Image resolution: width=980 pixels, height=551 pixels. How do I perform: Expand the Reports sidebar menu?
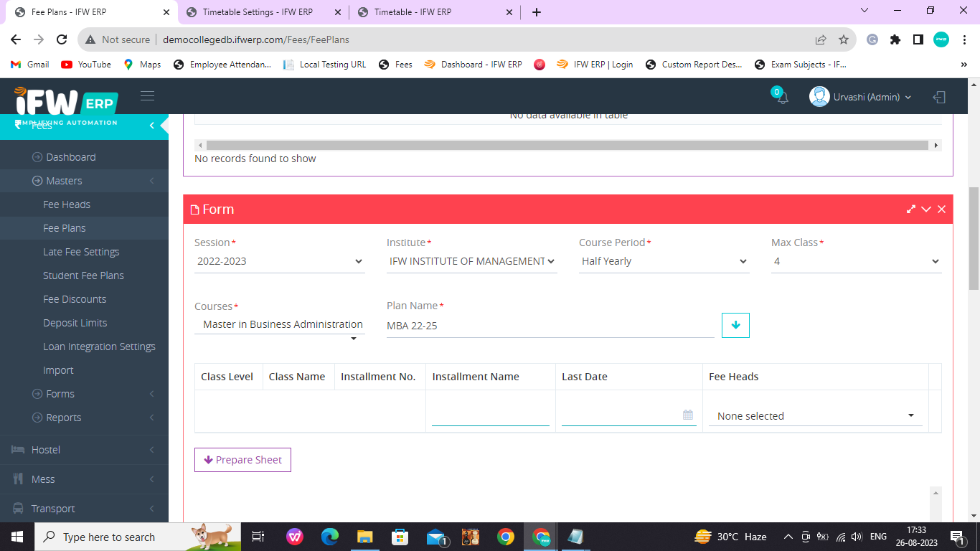(x=84, y=418)
